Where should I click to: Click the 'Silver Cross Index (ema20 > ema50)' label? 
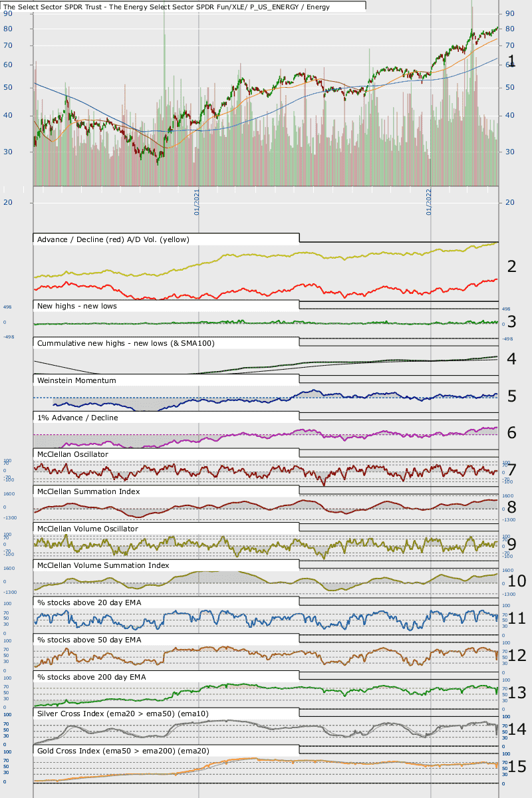(123, 714)
